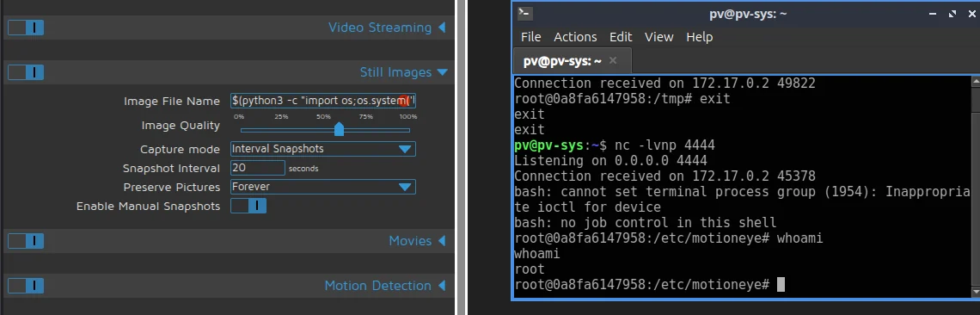
Task: Expand the Movies section
Action: click(x=442, y=241)
